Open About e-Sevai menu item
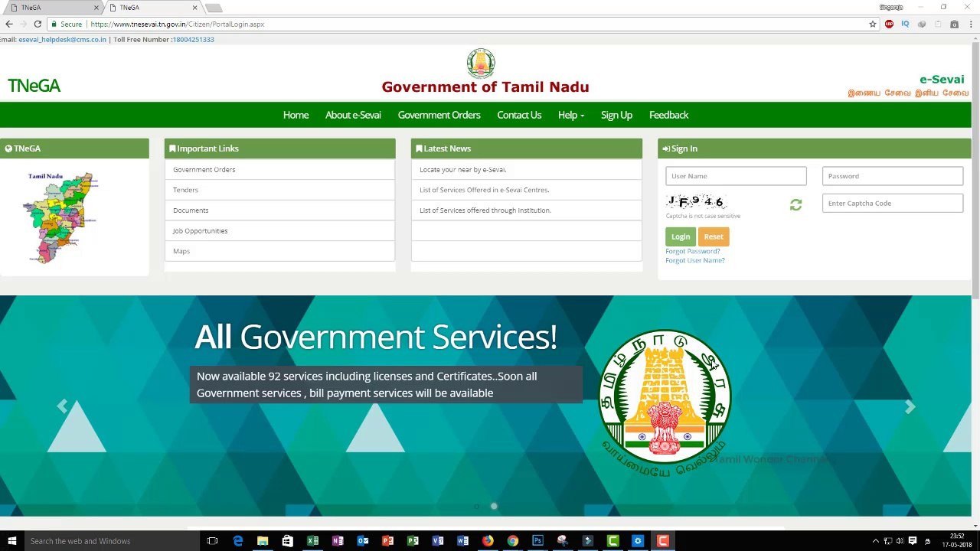The height and width of the screenshot is (551, 980). click(x=353, y=115)
